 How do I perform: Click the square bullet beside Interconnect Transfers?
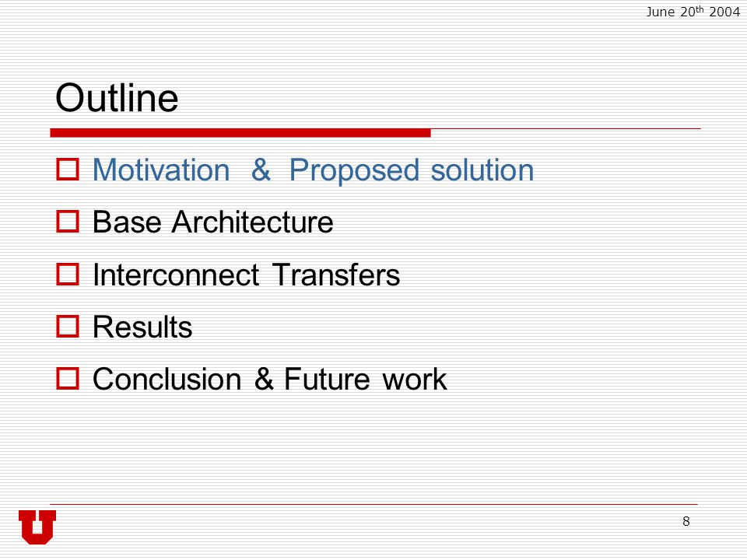tap(68, 275)
